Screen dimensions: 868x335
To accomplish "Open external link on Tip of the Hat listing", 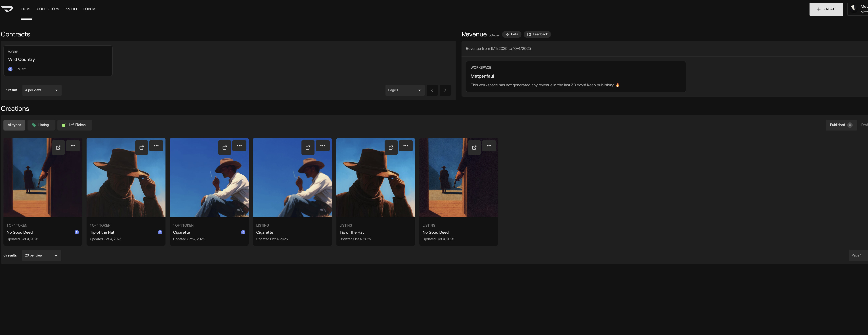I will tap(391, 147).
